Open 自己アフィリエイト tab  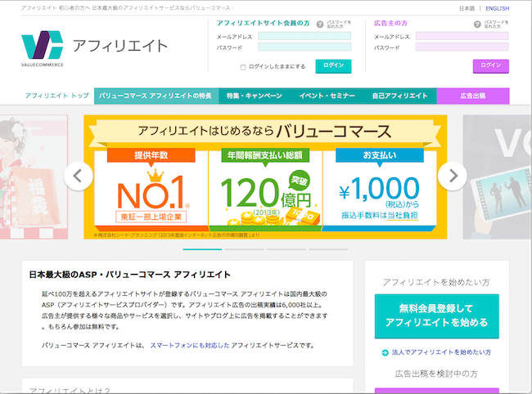pyautogui.click(x=400, y=96)
